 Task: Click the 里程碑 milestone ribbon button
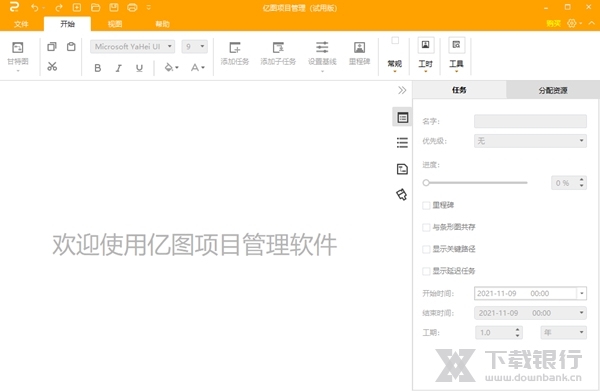359,54
